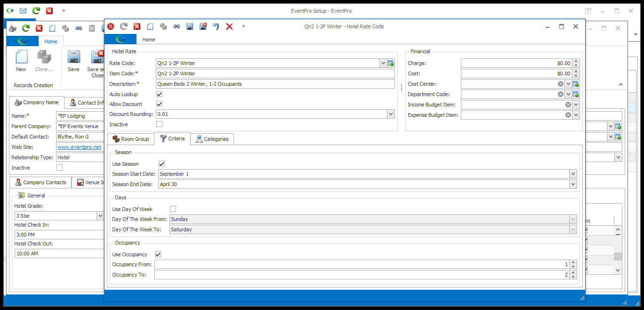Click inside the Occupancy From field
The height and width of the screenshot is (310, 644).
(362, 264)
